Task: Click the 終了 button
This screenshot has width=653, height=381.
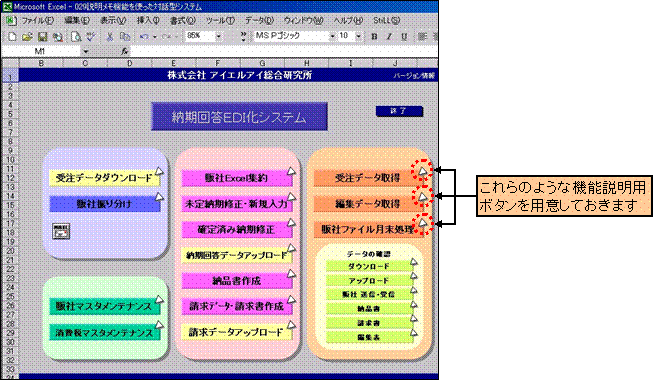Action: 399,111
